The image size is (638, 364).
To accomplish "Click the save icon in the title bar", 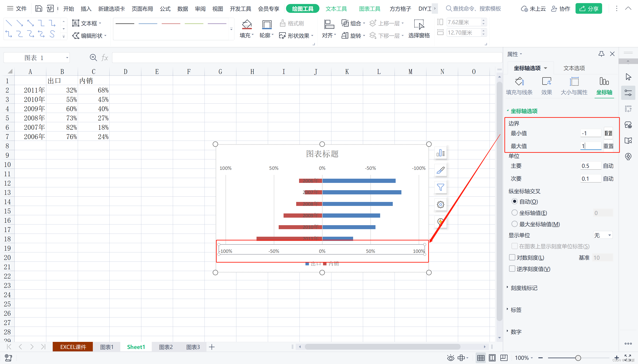I will pos(39,8).
